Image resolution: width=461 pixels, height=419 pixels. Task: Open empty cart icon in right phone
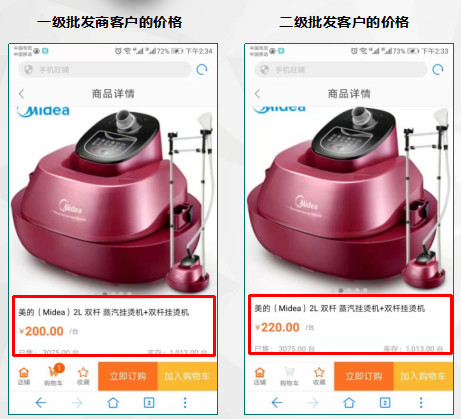[289, 376]
